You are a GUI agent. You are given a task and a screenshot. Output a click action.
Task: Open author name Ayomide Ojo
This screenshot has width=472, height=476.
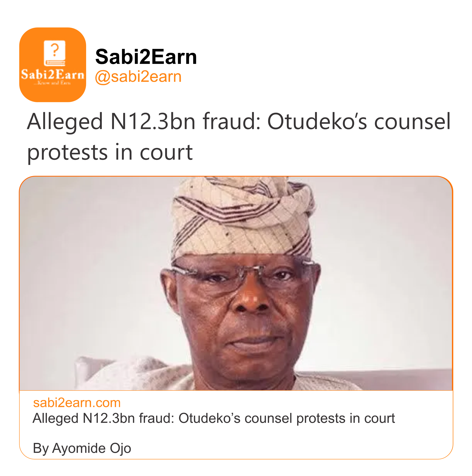tap(92, 448)
